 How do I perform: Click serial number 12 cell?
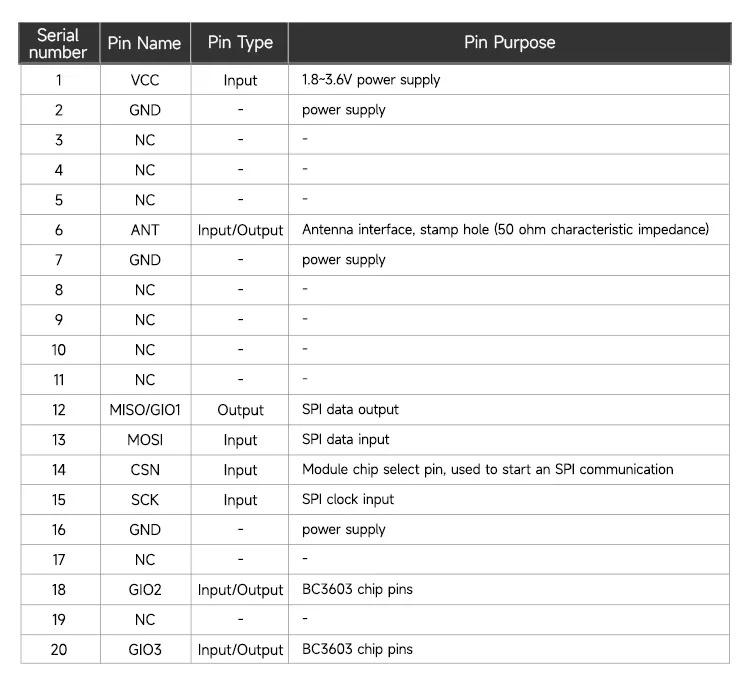pos(58,410)
